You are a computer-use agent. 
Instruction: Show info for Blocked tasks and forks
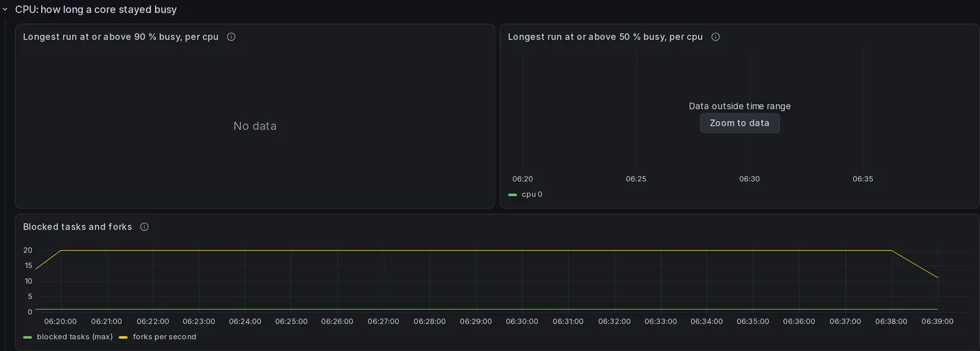coord(145,227)
